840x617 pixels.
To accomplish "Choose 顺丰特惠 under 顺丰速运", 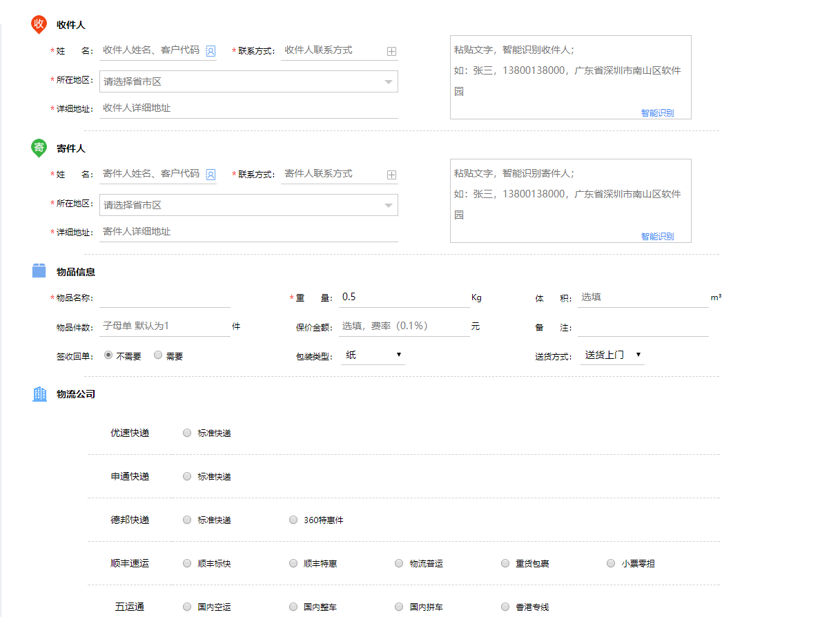I will 293,563.
